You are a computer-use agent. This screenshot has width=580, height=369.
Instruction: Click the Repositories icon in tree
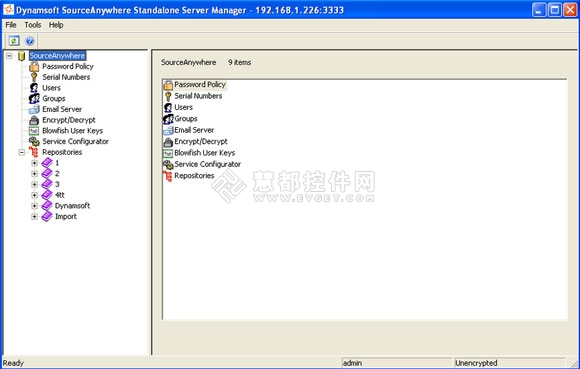(34, 152)
